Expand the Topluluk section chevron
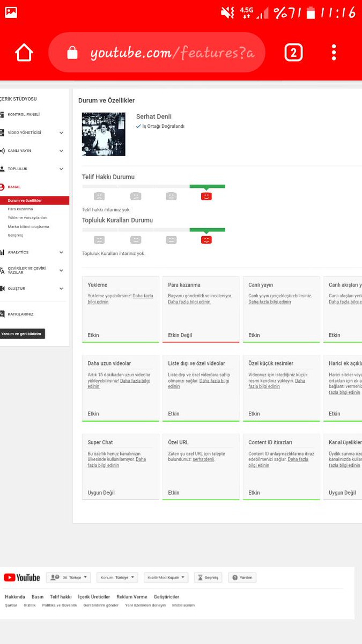The width and height of the screenshot is (362, 644). [x=61, y=169]
